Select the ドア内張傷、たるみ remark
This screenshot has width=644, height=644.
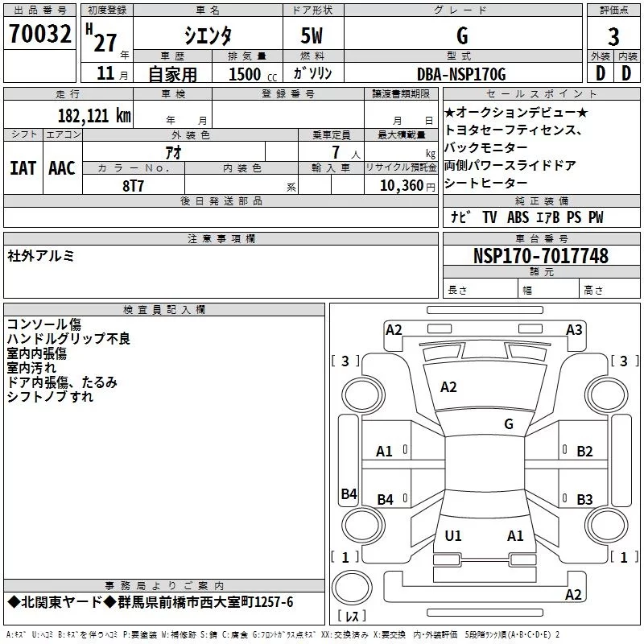(62, 382)
